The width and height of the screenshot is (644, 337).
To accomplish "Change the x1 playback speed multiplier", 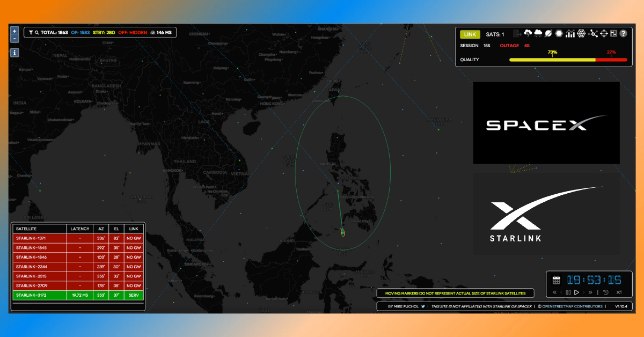I will pos(619,292).
